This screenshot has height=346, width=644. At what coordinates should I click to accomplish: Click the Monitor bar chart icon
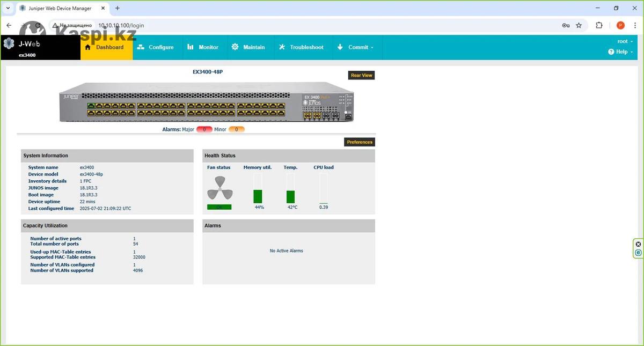click(190, 47)
